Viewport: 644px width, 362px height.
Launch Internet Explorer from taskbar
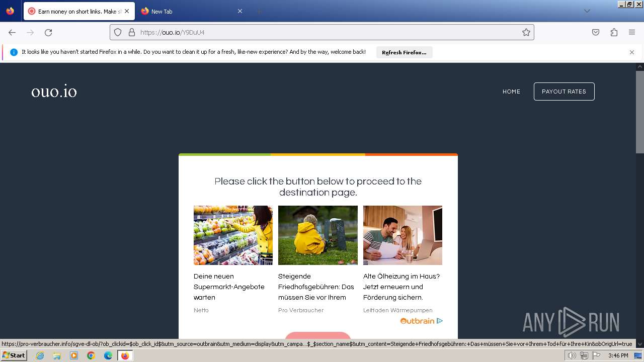pos(40,355)
